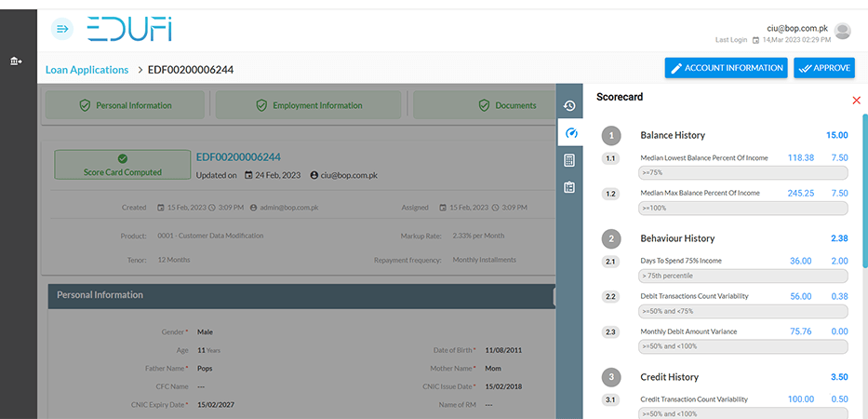Open the calculator panel icon
Image resolution: width=868 pixels, height=419 pixels.
(x=569, y=160)
